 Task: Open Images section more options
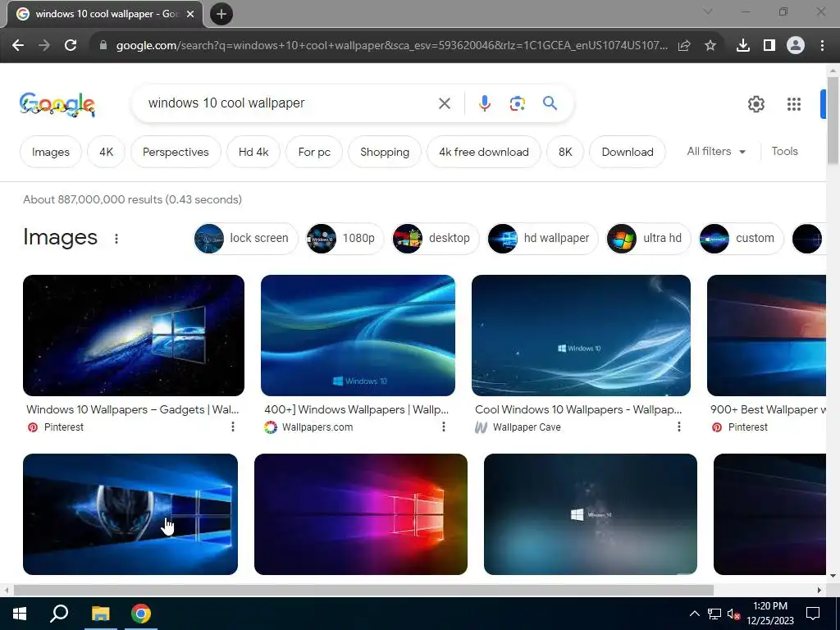click(x=116, y=239)
